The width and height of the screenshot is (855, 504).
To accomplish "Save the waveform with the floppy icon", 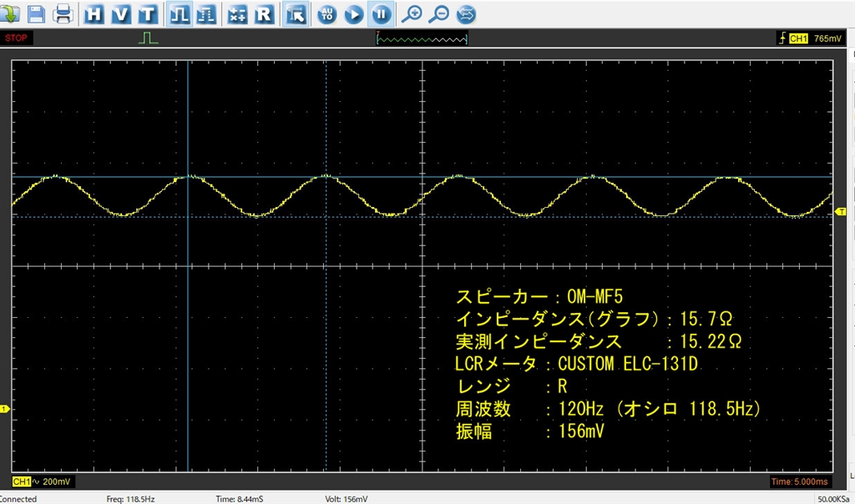I will 36,13.
